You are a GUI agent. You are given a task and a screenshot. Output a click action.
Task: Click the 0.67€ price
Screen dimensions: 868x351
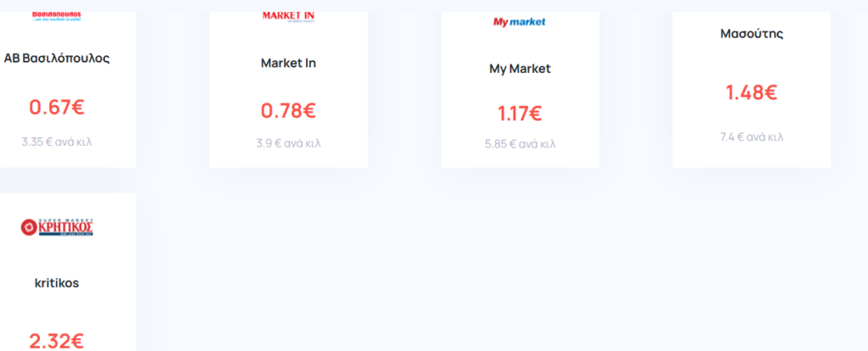[57, 108]
